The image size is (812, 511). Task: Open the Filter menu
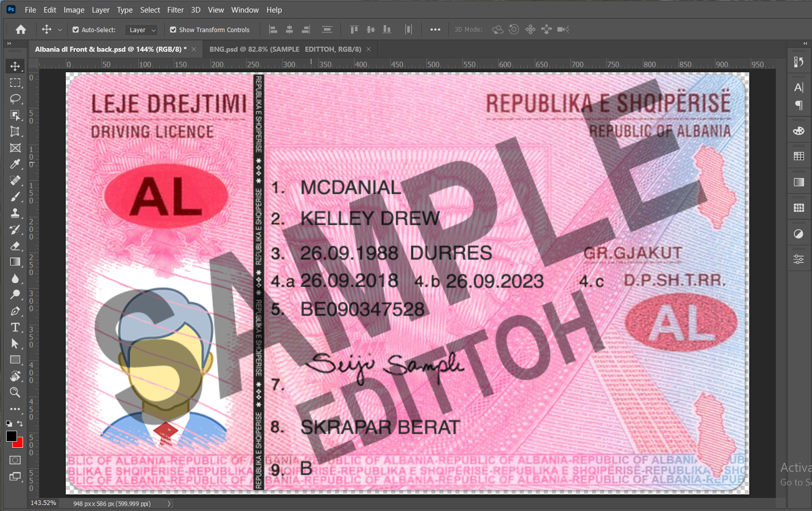point(175,10)
